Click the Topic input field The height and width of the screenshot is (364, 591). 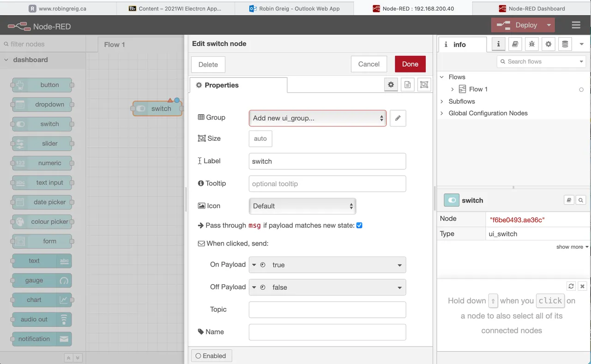[x=327, y=310]
